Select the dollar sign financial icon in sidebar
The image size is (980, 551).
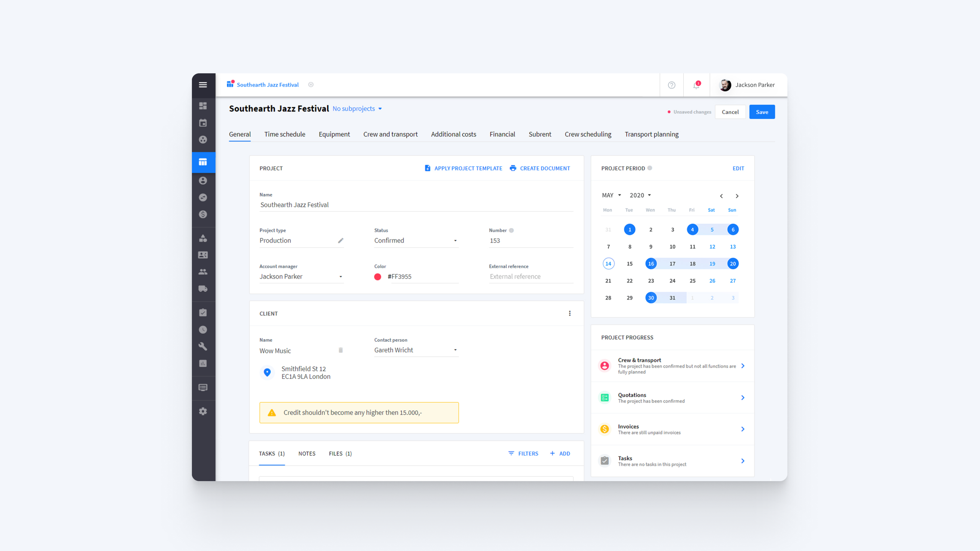click(203, 214)
